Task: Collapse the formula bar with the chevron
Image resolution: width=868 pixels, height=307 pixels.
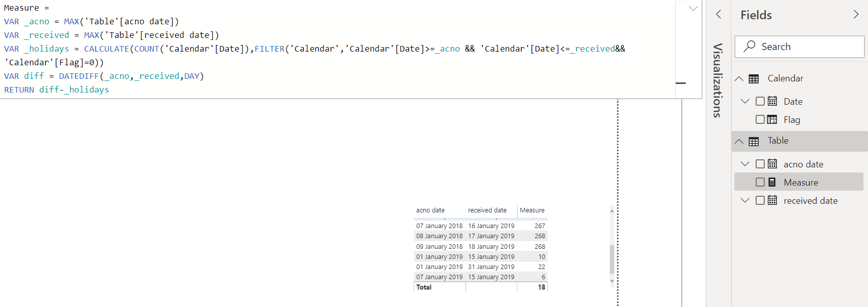Action: (x=693, y=9)
